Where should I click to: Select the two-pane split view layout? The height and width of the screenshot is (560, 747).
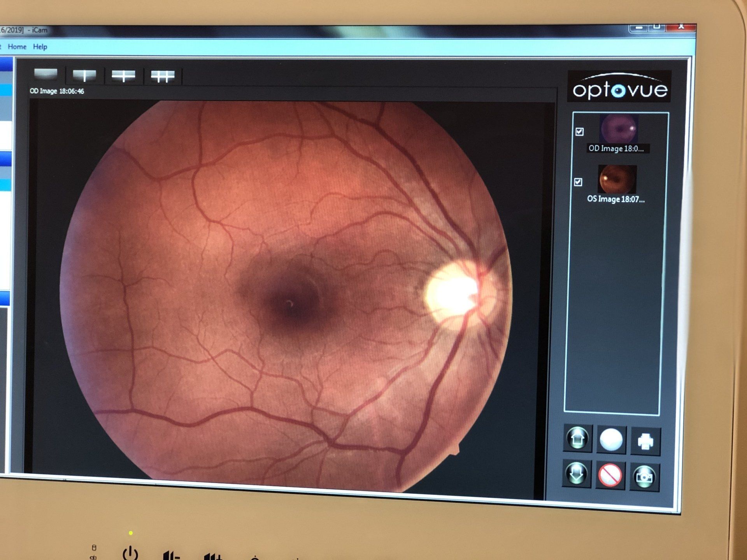click(x=84, y=75)
